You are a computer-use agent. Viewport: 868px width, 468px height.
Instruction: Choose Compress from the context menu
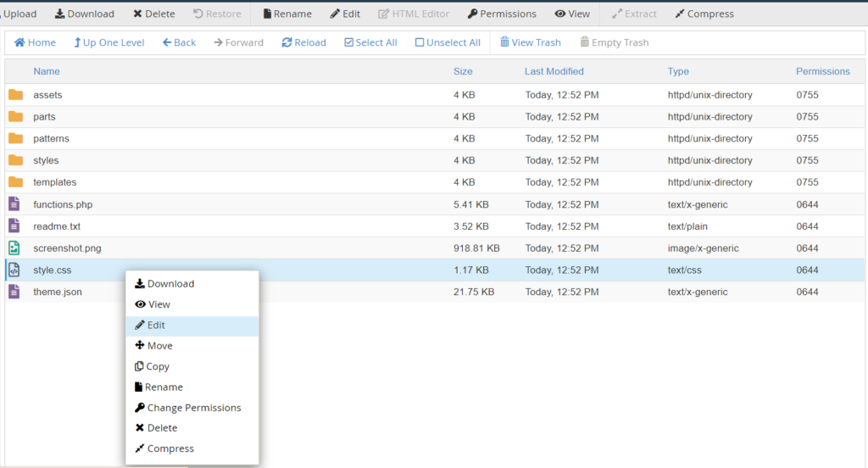[192, 448]
